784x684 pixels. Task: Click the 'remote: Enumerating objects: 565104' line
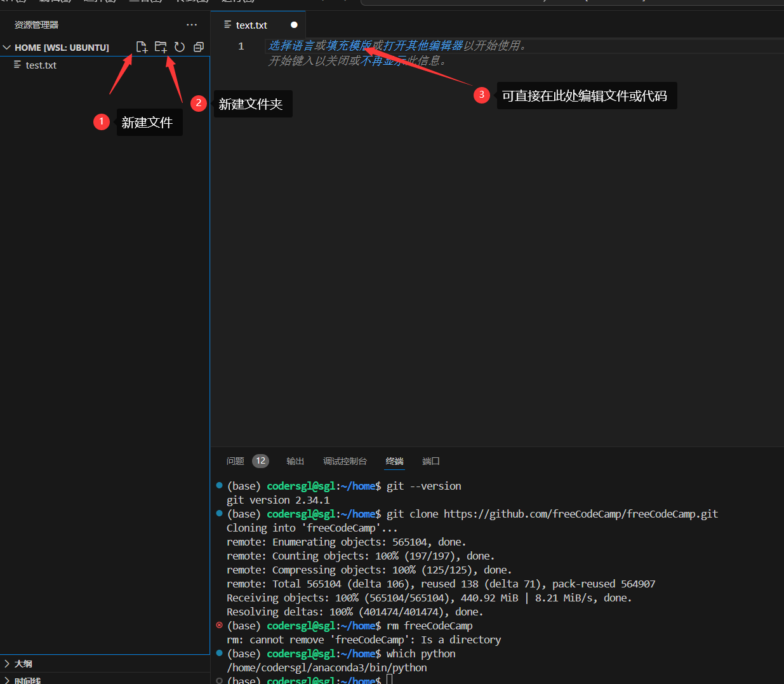tap(346, 542)
